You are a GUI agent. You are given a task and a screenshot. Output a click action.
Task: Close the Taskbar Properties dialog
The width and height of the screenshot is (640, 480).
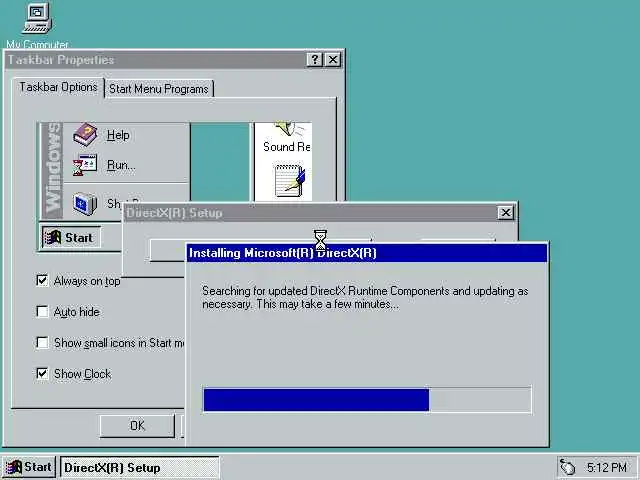[333, 60]
